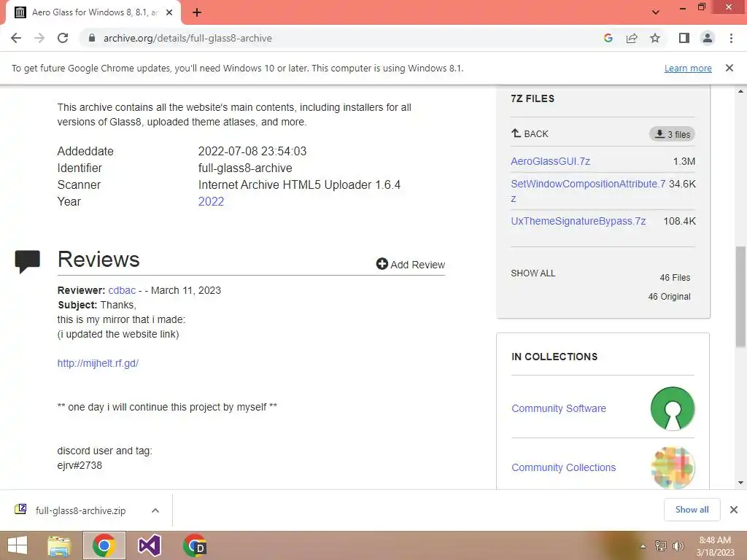747x560 pixels.
Task: Click the 46 Original count
Action: (x=669, y=297)
